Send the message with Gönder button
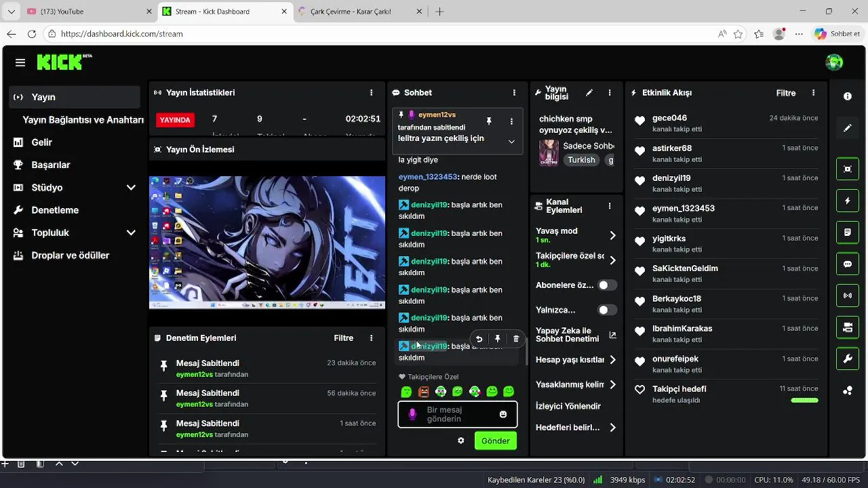Viewport: 868px width, 488px height. pyautogui.click(x=495, y=441)
